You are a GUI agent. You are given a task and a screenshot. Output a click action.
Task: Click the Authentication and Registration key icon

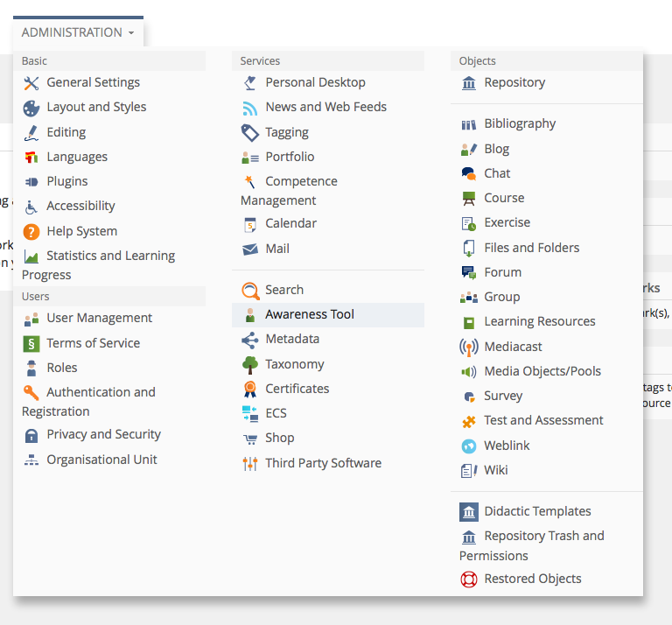pos(31,393)
